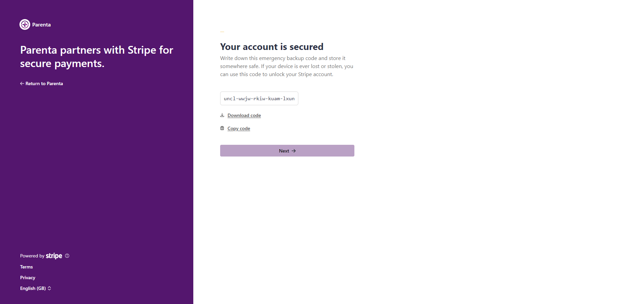644x304 pixels.
Task: Click the Parenta brand name text
Action: [x=41, y=24]
